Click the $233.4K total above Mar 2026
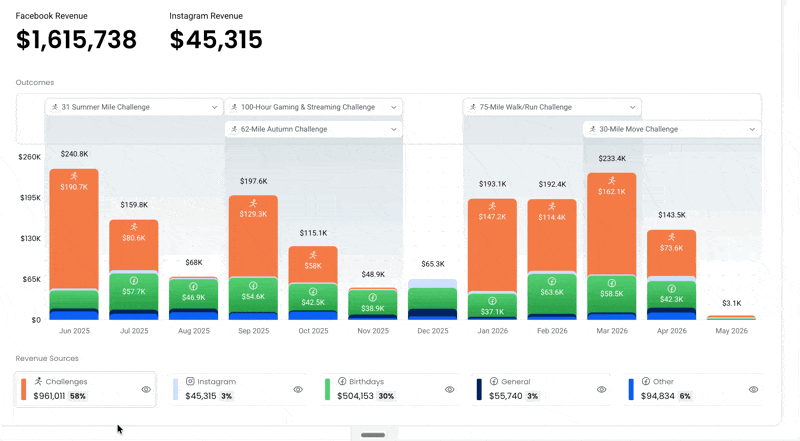Viewport: 800px width, 441px height. click(612, 158)
